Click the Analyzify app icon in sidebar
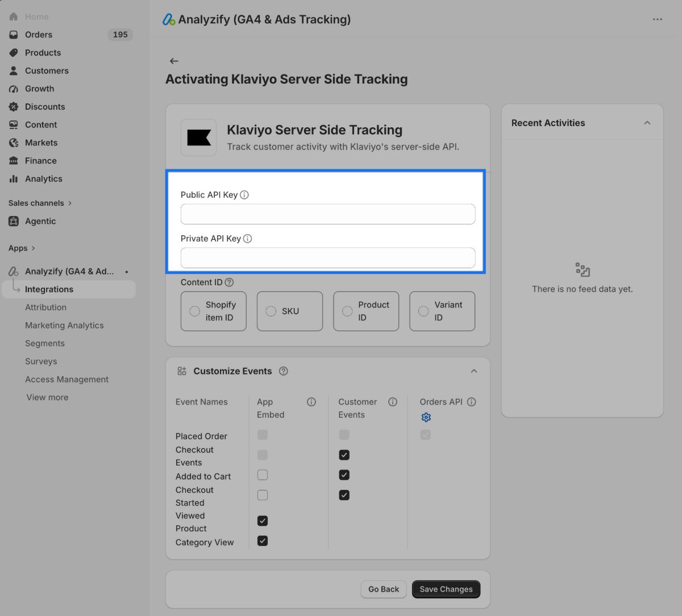 pyautogui.click(x=14, y=272)
